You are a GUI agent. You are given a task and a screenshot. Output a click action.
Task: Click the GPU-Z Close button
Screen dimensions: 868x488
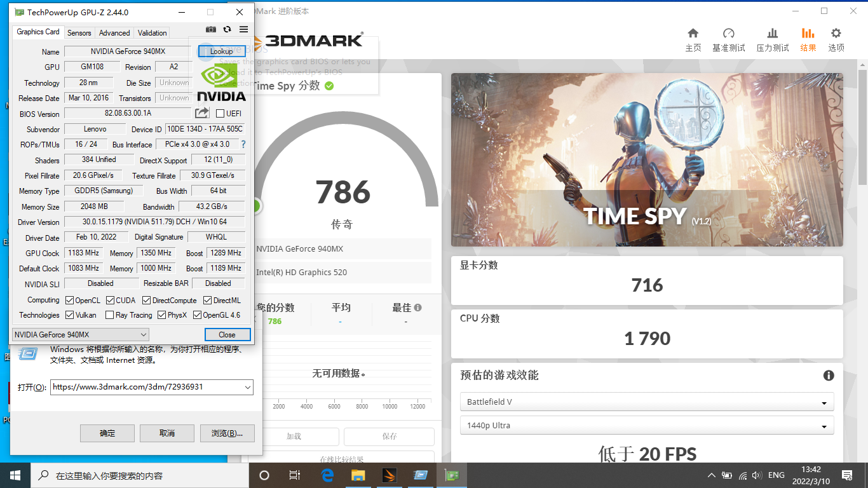click(227, 334)
